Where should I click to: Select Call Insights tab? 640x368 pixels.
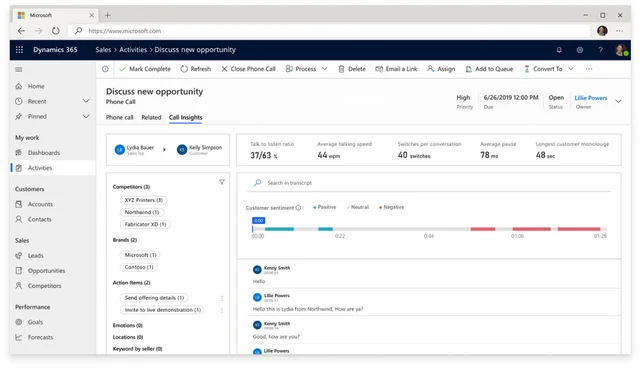[186, 117]
